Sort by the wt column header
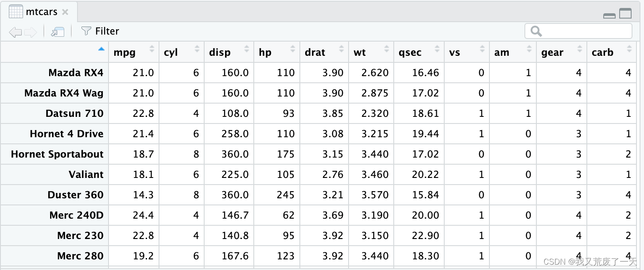The image size is (644, 270). [371, 52]
